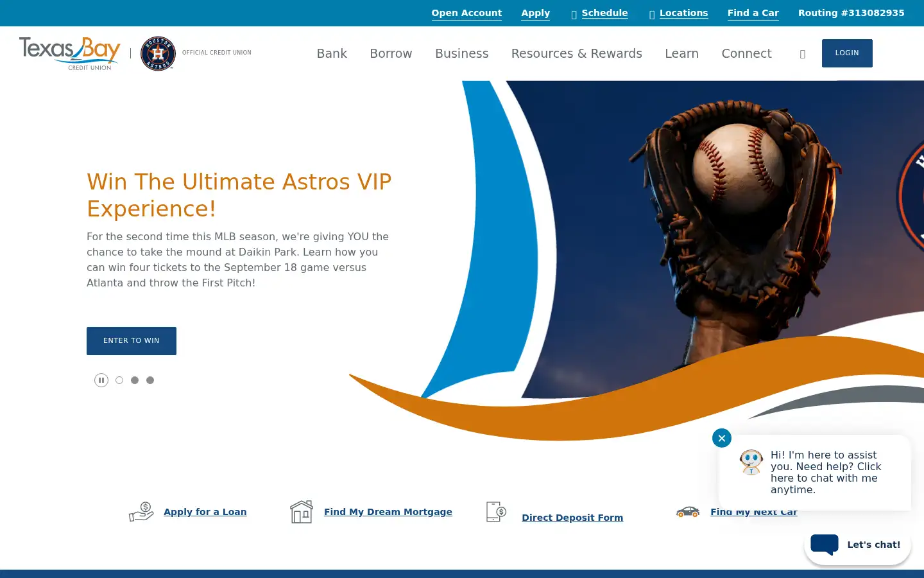The image size is (924, 578).
Task: Click the calendar icon before Schedule
Action: pyautogui.click(x=574, y=14)
